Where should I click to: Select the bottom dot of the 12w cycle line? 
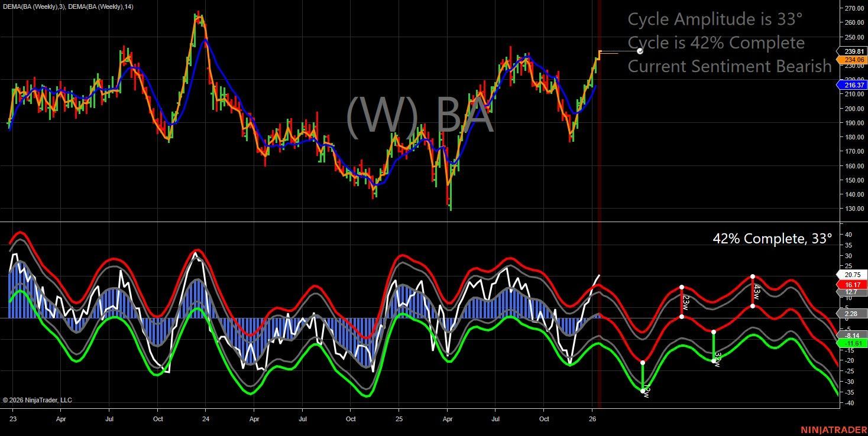[x=643, y=391]
